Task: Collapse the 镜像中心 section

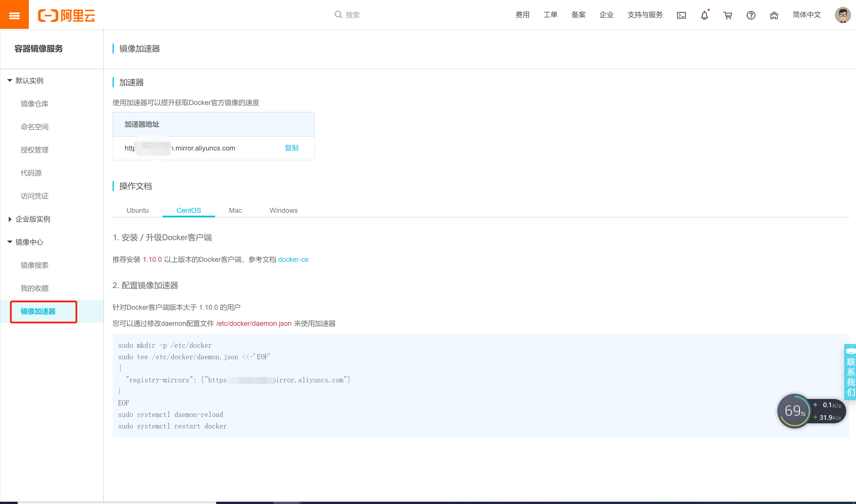Action: click(x=29, y=242)
